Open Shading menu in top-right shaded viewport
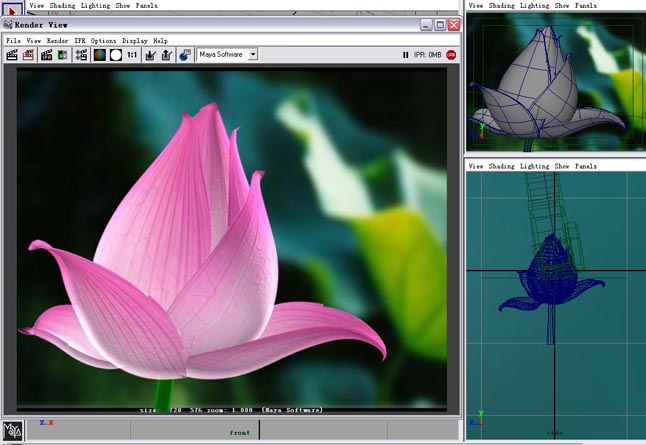The height and width of the screenshot is (445, 646). (501, 5)
